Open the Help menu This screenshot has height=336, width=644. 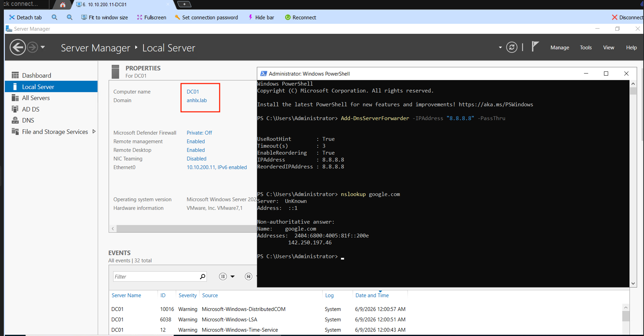(631, 47)
